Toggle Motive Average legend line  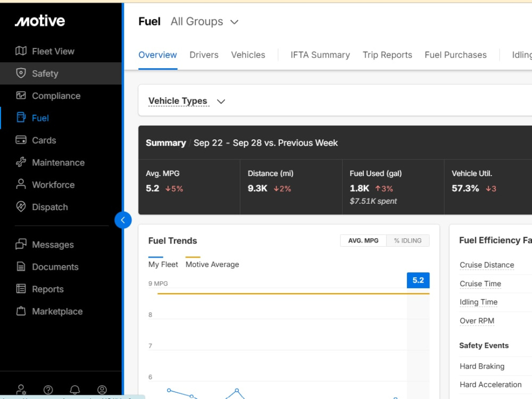pos(212,263)
